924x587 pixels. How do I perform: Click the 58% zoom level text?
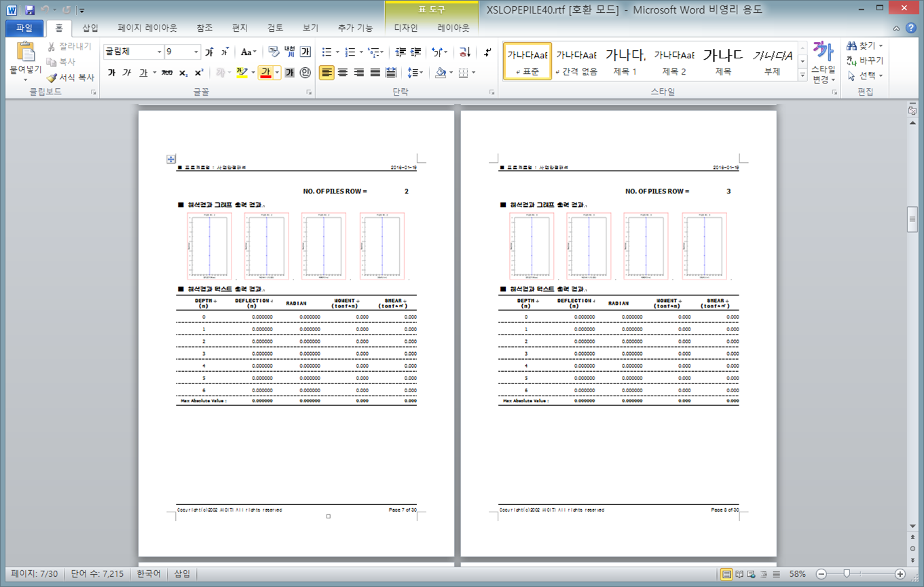(x=797, y=574)
